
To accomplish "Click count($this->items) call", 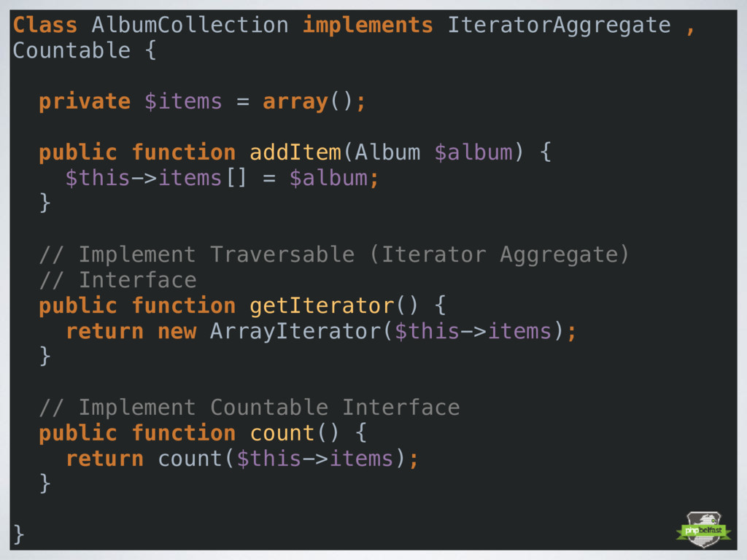I will point(281,459).
